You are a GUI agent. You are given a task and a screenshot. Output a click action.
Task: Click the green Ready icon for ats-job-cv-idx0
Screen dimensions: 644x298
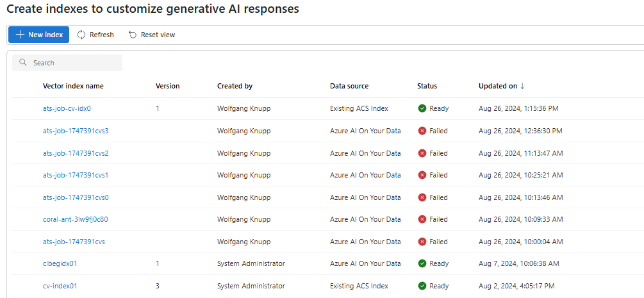click(422, 108)
